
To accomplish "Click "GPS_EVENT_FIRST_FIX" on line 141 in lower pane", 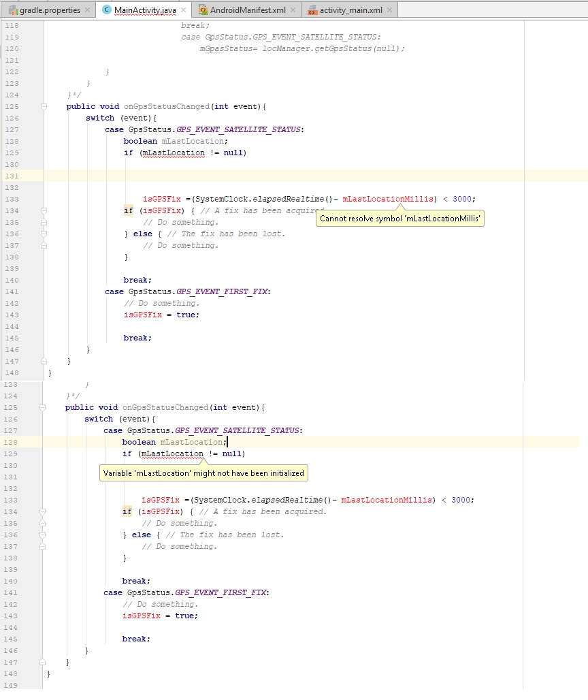I will 220,592.
